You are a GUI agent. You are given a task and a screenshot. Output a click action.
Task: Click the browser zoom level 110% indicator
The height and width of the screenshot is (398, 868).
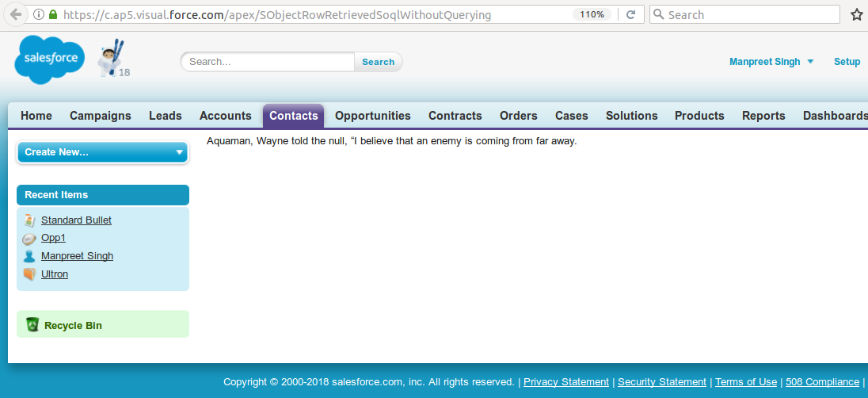tap(591, 14)
